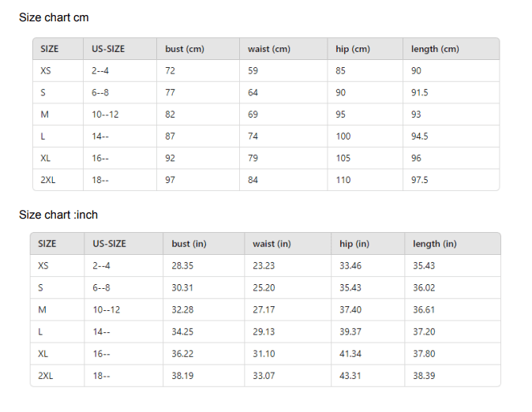
Task: Click US-size "16--" in the inch chart
Action: tap(101, 354)
